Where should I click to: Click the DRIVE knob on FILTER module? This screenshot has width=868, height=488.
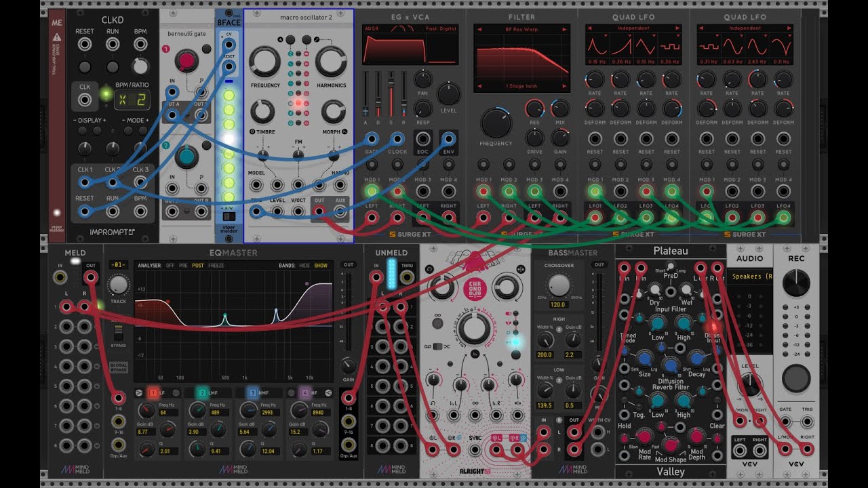[x=534, y=138]
